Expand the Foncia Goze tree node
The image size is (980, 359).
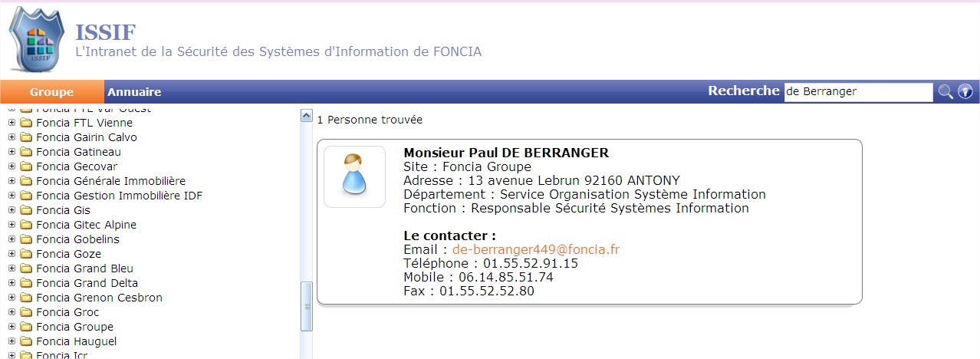coord(12,254)
